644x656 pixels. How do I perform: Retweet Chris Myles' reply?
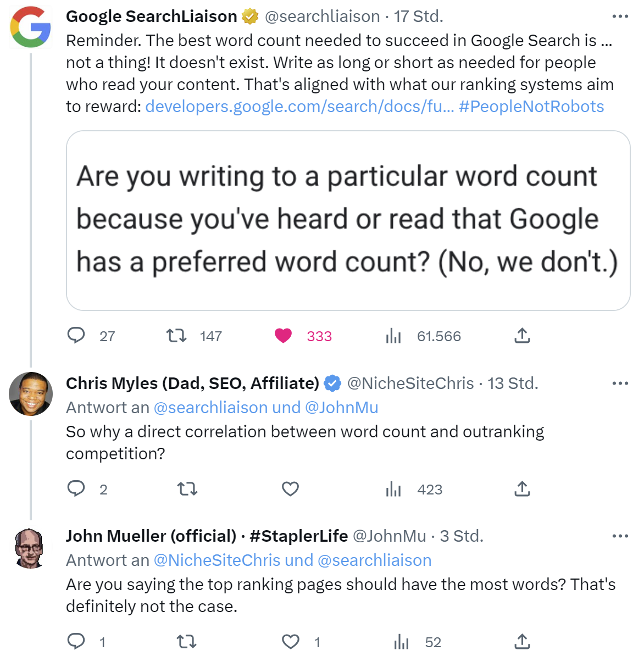pos(187,488)
